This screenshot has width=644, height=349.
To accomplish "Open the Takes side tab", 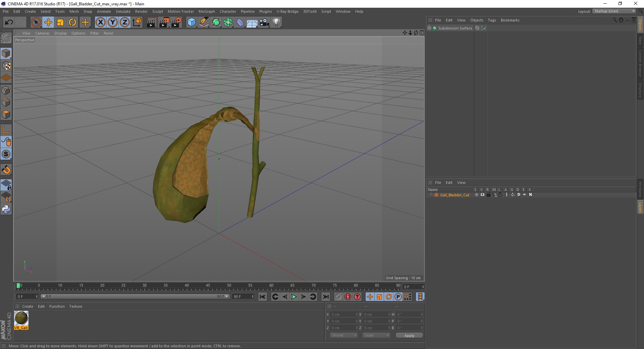I will tap(640, 40).
